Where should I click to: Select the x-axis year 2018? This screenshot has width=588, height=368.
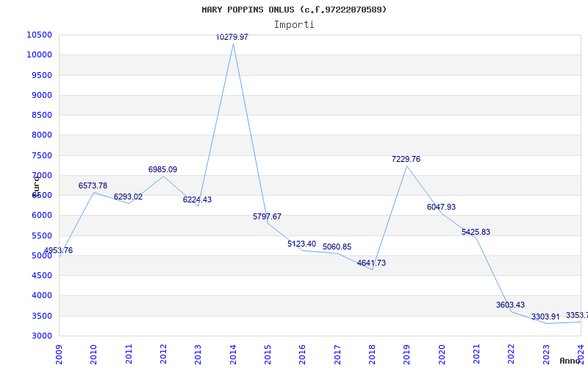[372, 355]
